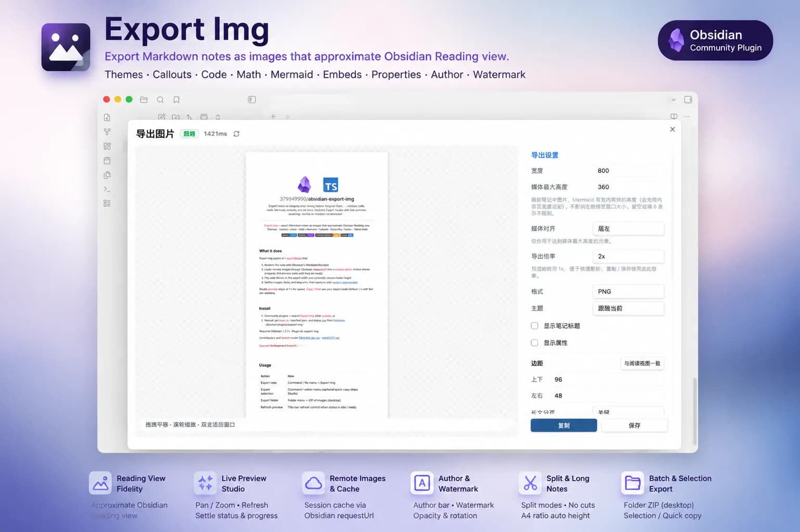Refresh the export preview
Screen dimensions: 800x532
pyautogui.click(x=236, y=134)
